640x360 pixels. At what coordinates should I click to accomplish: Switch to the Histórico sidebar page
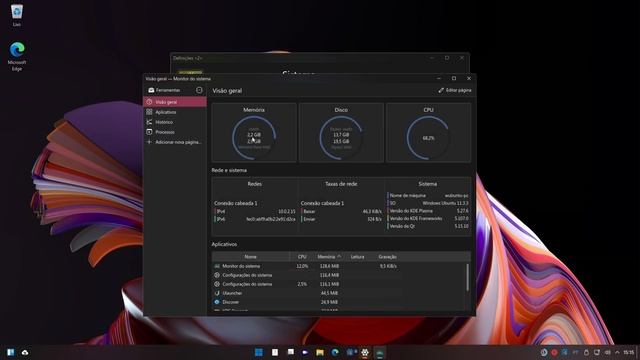(x=175, y=122)
